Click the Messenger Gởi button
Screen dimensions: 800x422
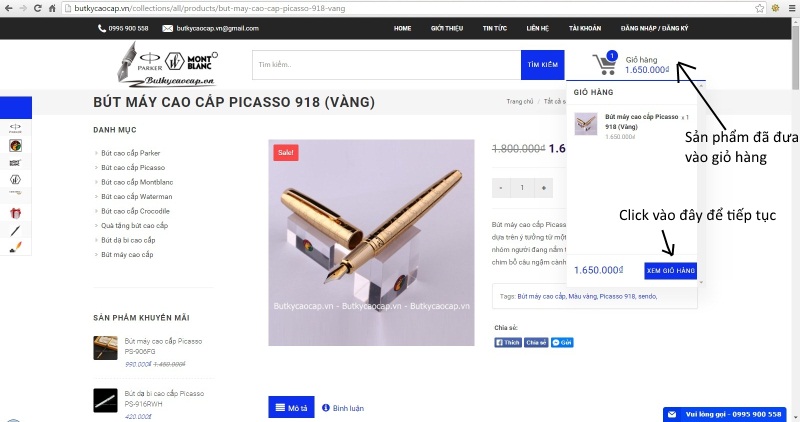(x=562, y=342)
